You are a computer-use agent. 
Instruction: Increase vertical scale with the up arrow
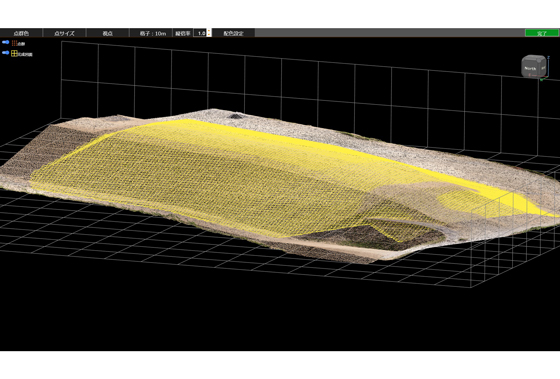(209, 31)
